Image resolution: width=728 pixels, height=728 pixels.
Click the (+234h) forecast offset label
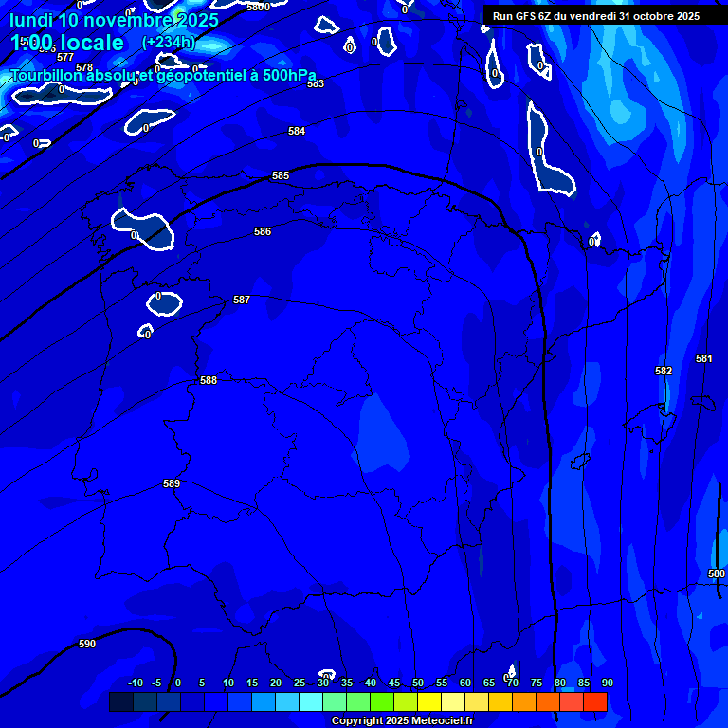click(x=169, y=42)
